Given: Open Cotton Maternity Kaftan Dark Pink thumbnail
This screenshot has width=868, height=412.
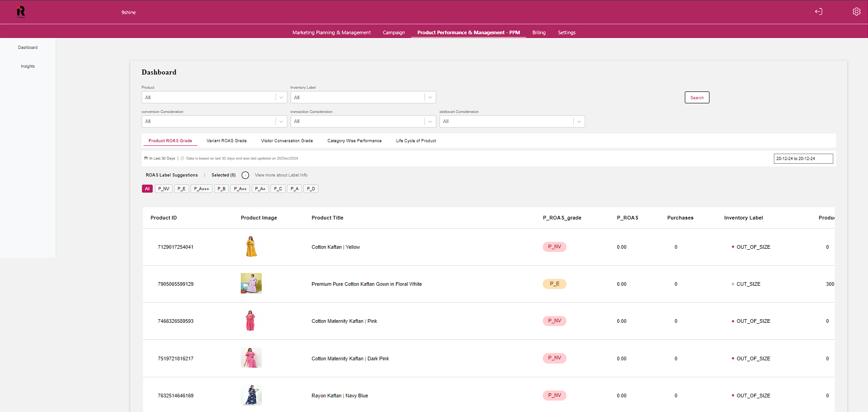Looking at the screenshot, I should [251, 358].
